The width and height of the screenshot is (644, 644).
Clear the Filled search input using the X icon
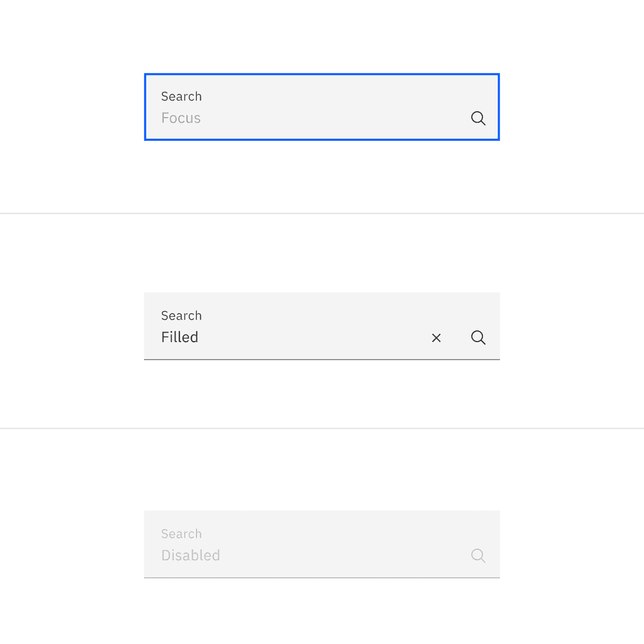tap(437, 338)
